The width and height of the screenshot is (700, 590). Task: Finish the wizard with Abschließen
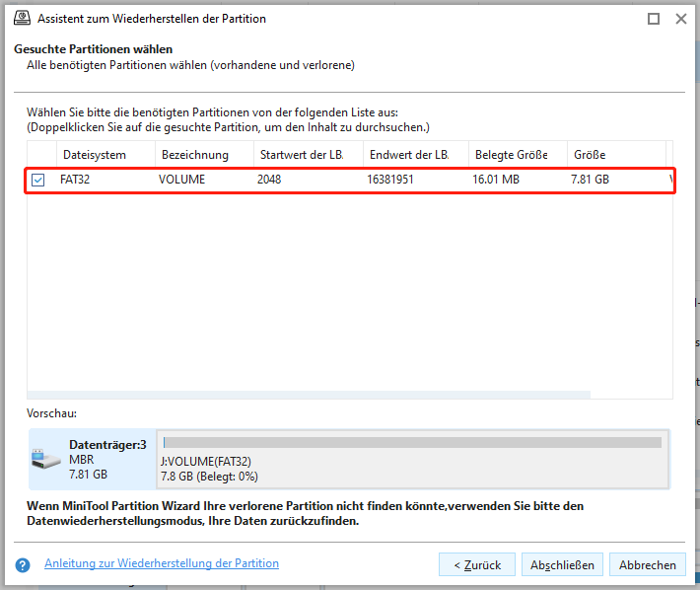coord(562,564)
